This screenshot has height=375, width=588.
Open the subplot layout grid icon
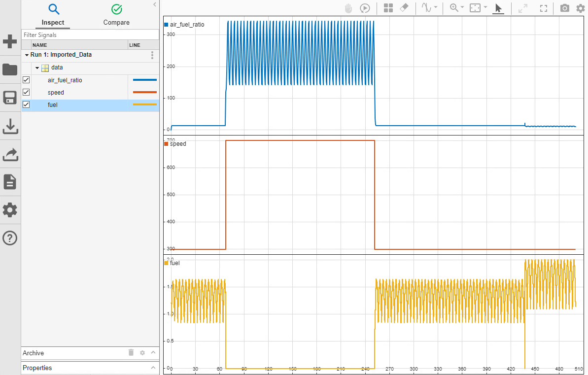pos(388,8)
